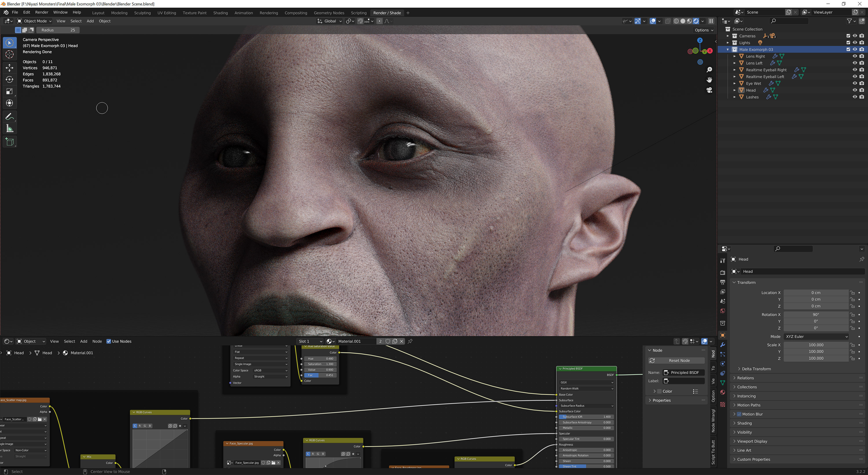The width and height of the screenshot is (868, 475).
Task: Click the Location X input field
Action: (815, 293)
